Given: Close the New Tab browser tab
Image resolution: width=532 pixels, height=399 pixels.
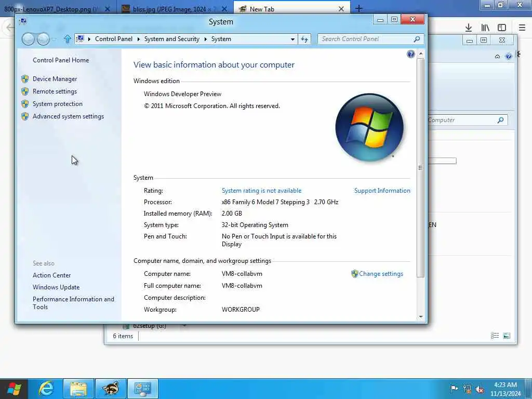Looking at the screenshot, I should 341,9.
